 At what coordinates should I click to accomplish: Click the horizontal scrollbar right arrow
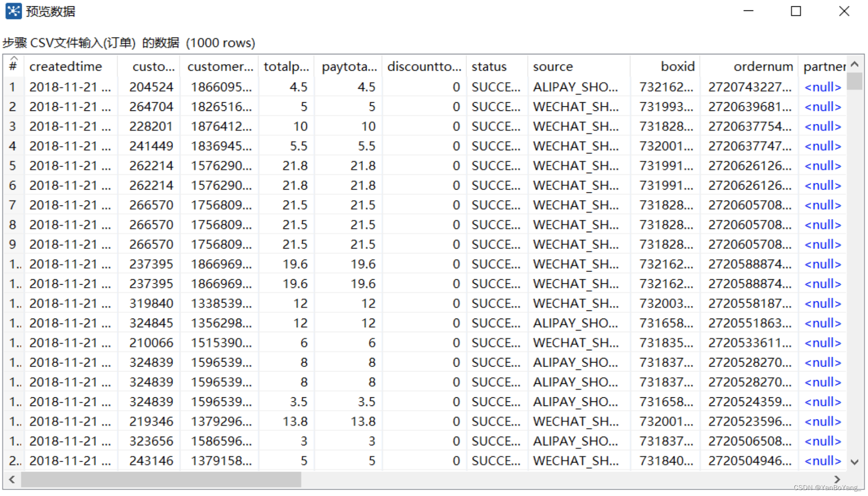(837, 479)
